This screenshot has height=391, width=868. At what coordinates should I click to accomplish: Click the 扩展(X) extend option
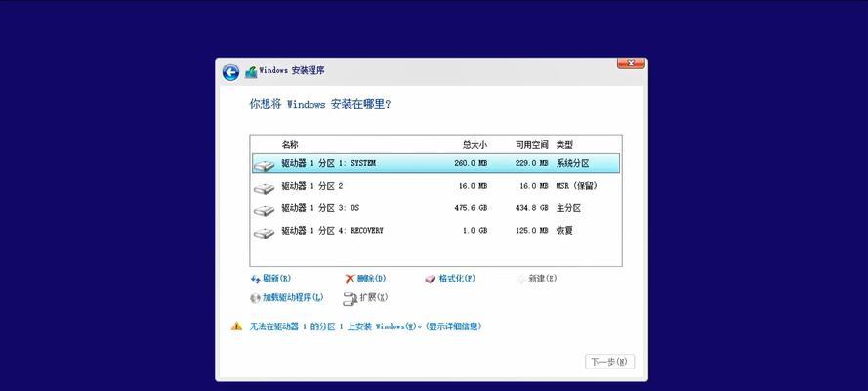pos(374,297)
